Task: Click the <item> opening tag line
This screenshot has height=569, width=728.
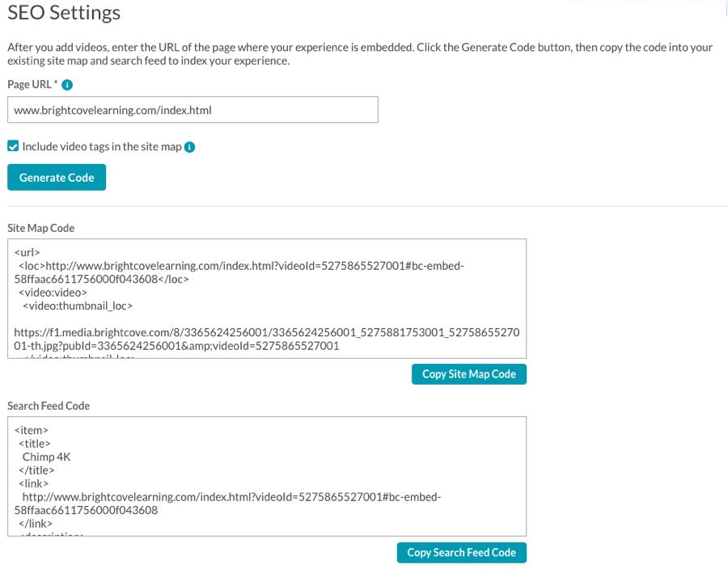Action: 31,430
